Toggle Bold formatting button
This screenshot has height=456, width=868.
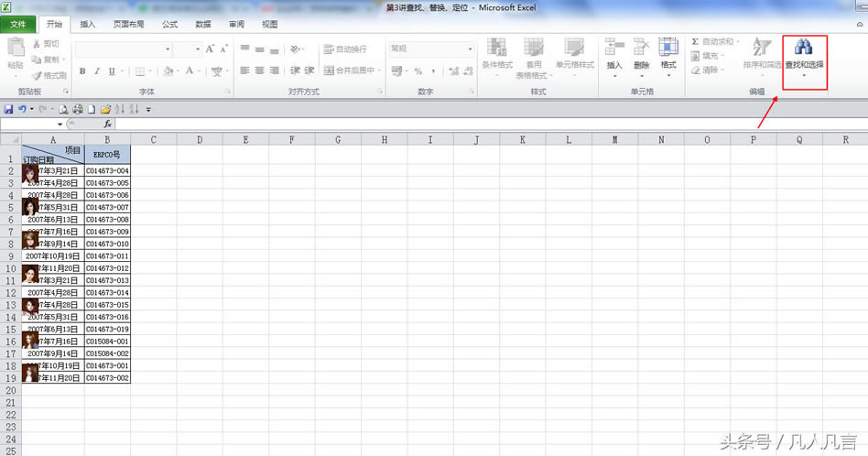[x=82, y=71]
